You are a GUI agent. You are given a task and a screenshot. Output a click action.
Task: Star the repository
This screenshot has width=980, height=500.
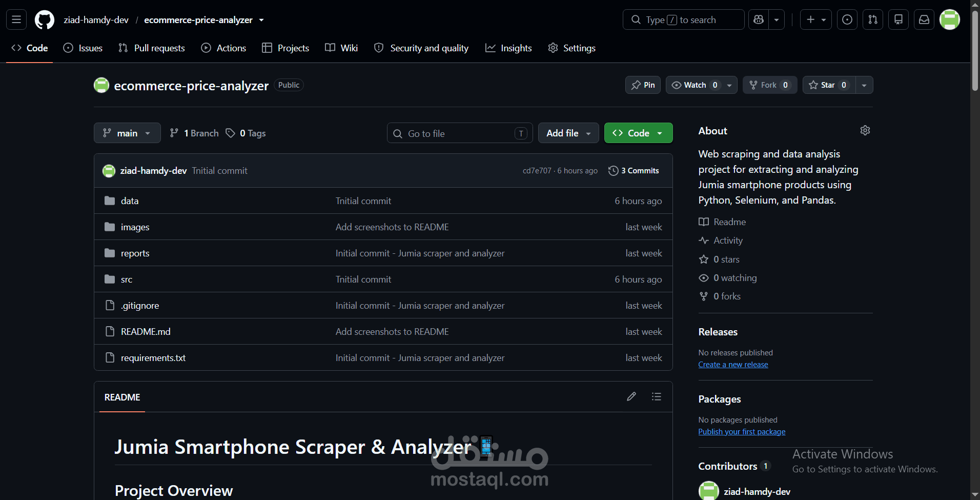click(829, 85)
